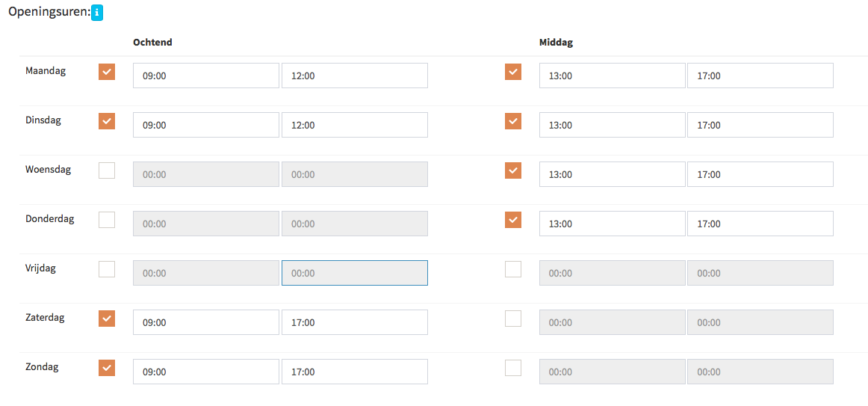This screenshot has height=406, width=868.
Task: Uncheck the Maandag Ochtend checkbox
Action: [x=107, y=72]
